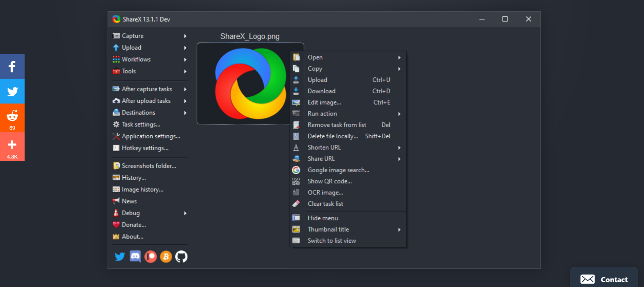644x287 pixels.
Task: Expand the Workflows submenu arrow
Action: (185, 59)
